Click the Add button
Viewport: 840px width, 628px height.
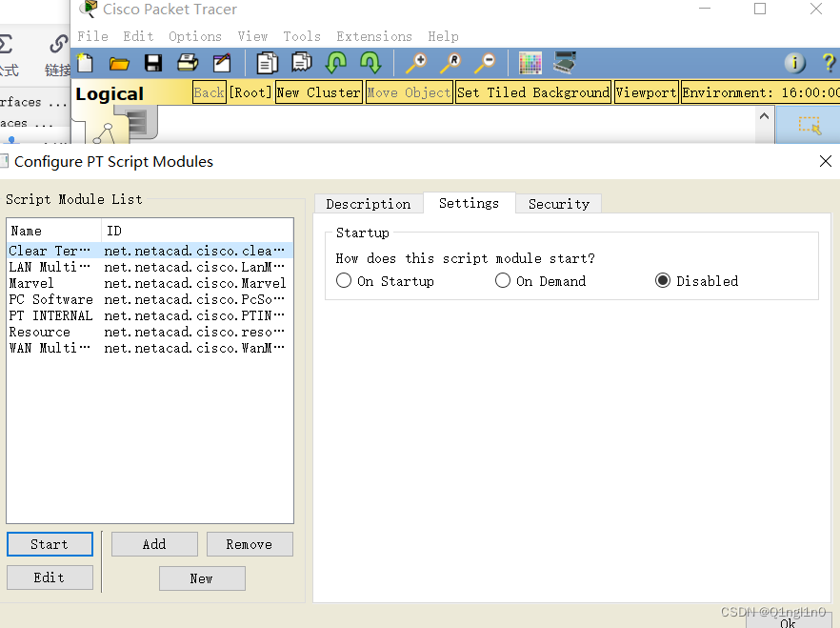pos(154,544)
